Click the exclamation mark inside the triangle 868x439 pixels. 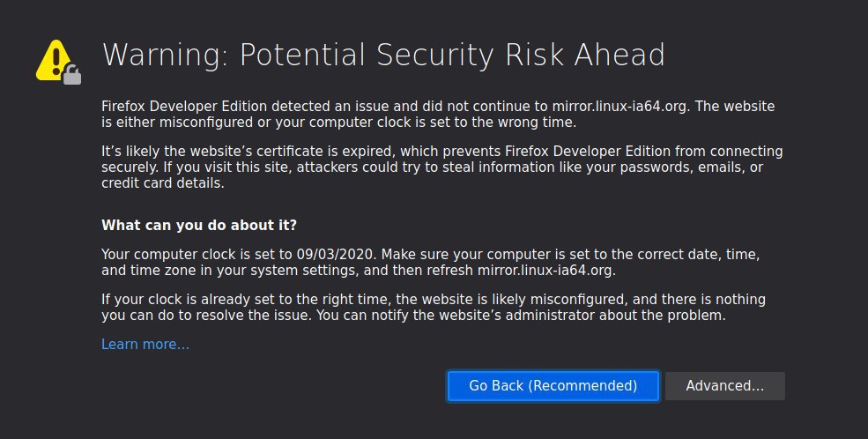56,60
